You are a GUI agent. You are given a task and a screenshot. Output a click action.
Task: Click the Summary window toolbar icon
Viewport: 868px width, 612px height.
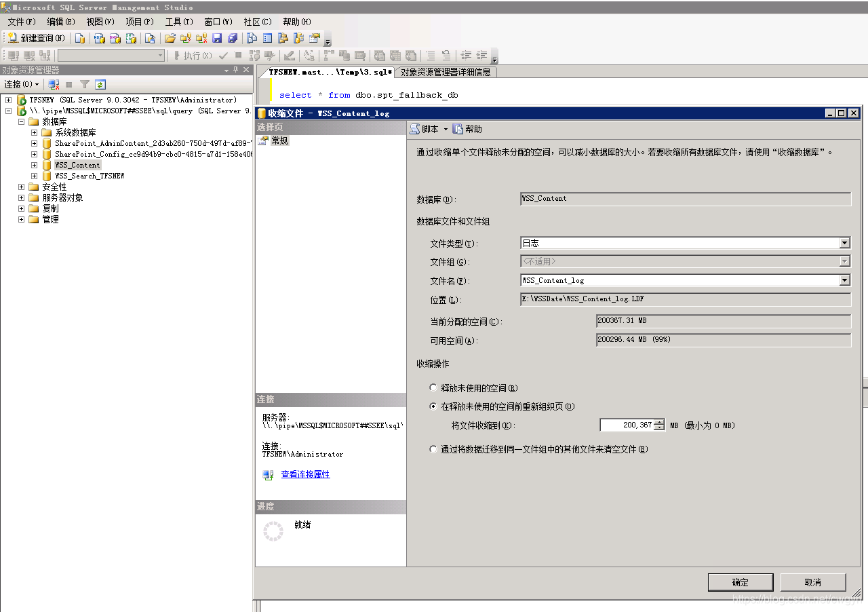click(x=268, y=39)
